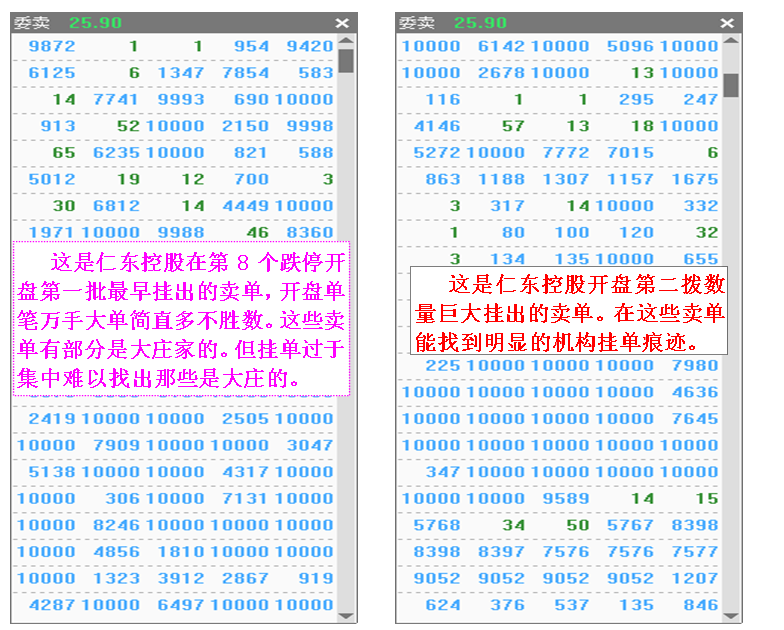Viewport: 784px width, 630px height.
Task: Select the sell order 4449
Action: click(246, 206)
